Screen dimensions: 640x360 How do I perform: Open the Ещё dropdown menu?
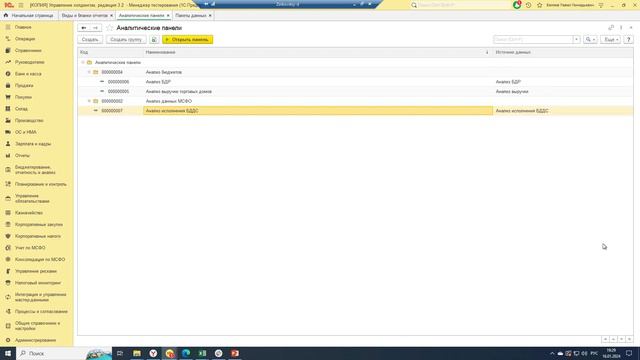pos(611,40)
